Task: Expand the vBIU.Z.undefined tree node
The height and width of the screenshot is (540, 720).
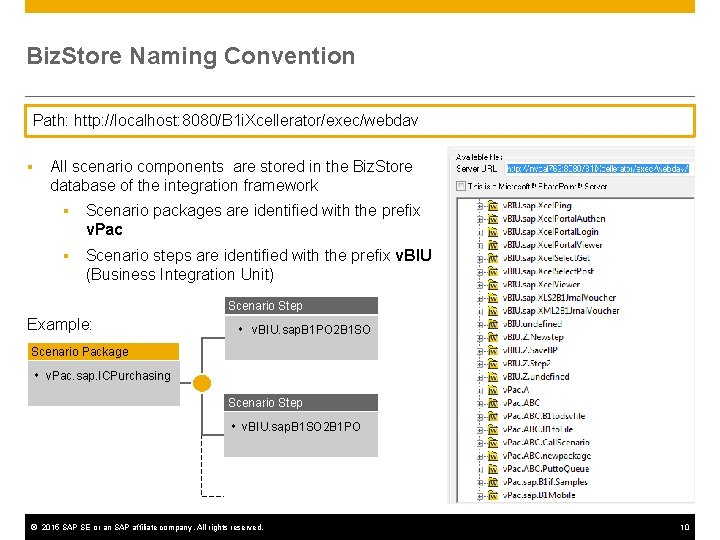Action: point(480,377)
